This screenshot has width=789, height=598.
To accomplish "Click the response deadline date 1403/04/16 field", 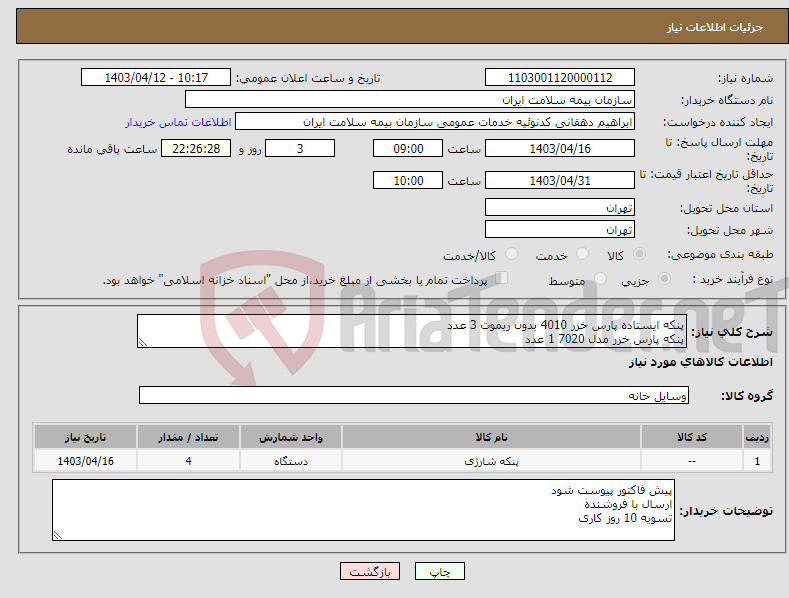I will (x=560, y=148).
